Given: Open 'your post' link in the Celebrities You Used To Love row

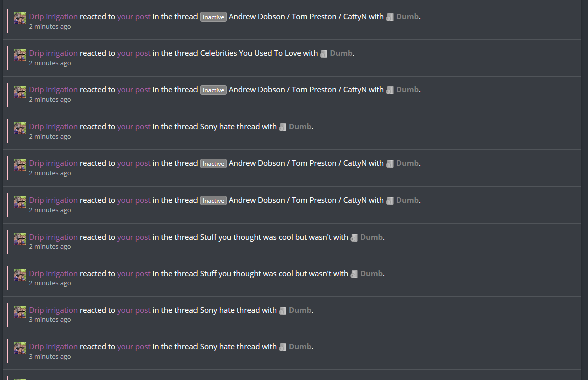Looking at the screenshot, I should pos(134,53).
